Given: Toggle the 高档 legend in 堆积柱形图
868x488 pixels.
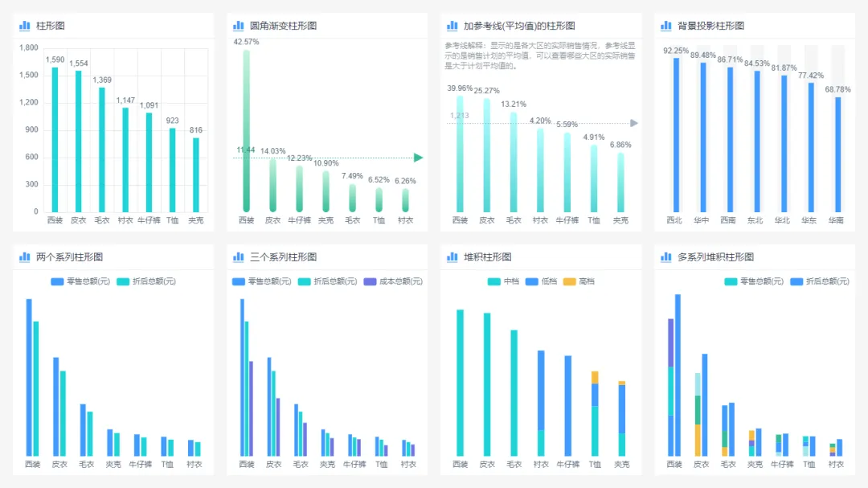Looking at the screenshot, I should coord(579,281).
